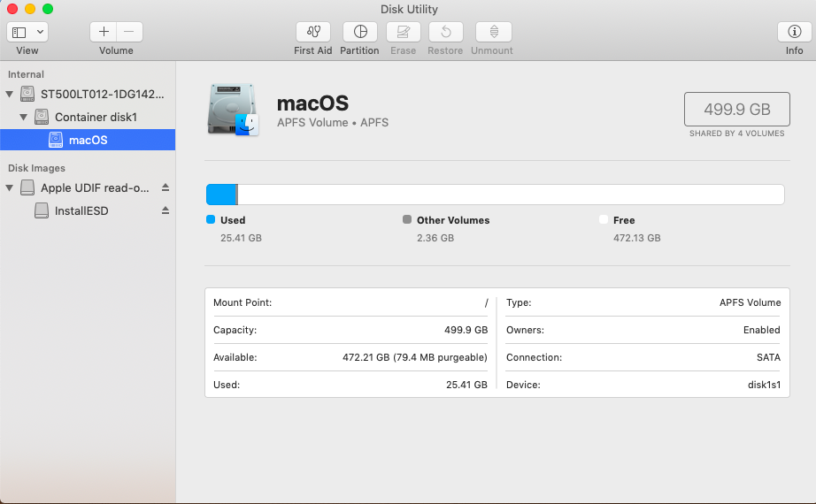Viewport: 816px width, 504px height.
Task: Click the Container disk1 icon
Action: point(42,117)
